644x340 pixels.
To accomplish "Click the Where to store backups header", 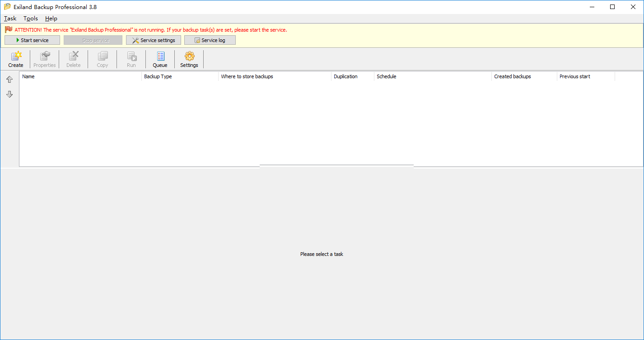I will click(x=275, y=76).
